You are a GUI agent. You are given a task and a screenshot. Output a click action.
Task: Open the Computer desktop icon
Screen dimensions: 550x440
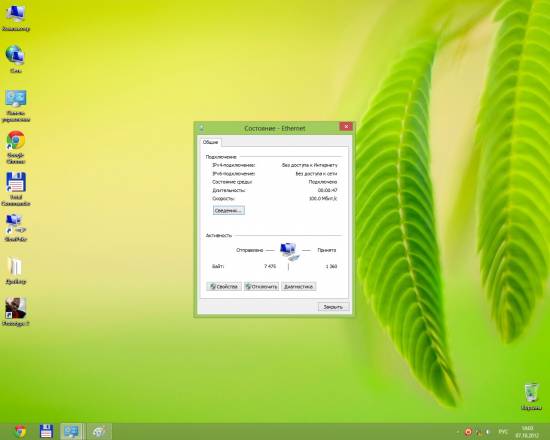[x=15, y=18]
